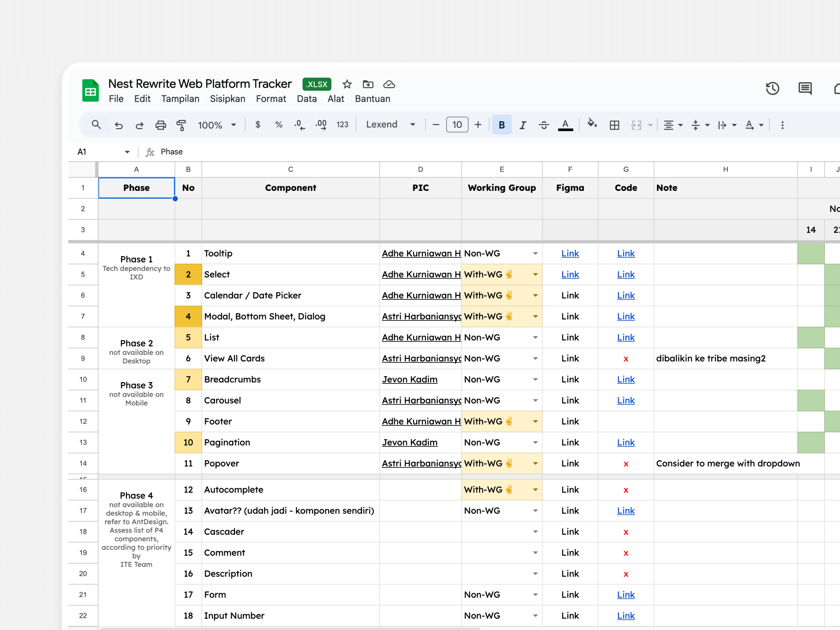Toggle strikethrough formatting
The height and width of the screenshot is (630, 840).
coord(544,125)
